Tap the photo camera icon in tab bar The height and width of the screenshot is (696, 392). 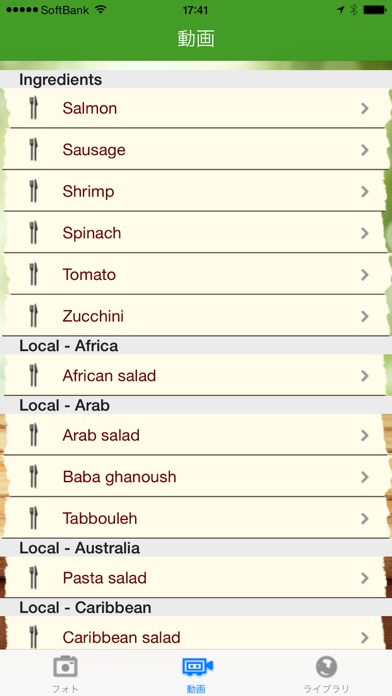(65, 667)
